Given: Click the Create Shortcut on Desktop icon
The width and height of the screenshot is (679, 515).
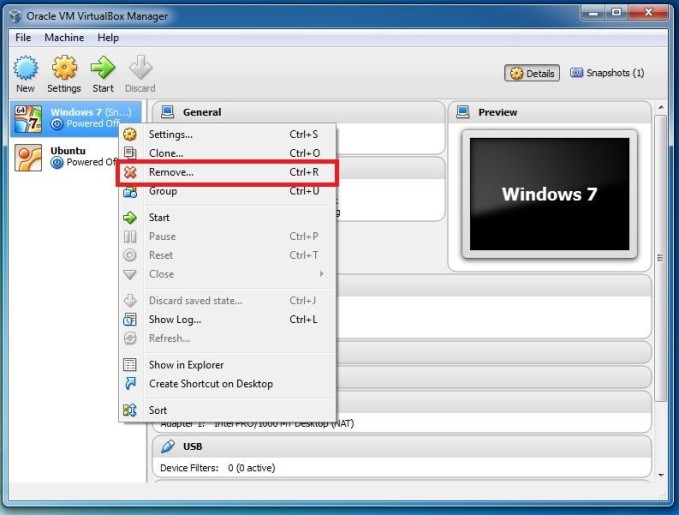Looking at the screenshot, I should tap(130, 384).
